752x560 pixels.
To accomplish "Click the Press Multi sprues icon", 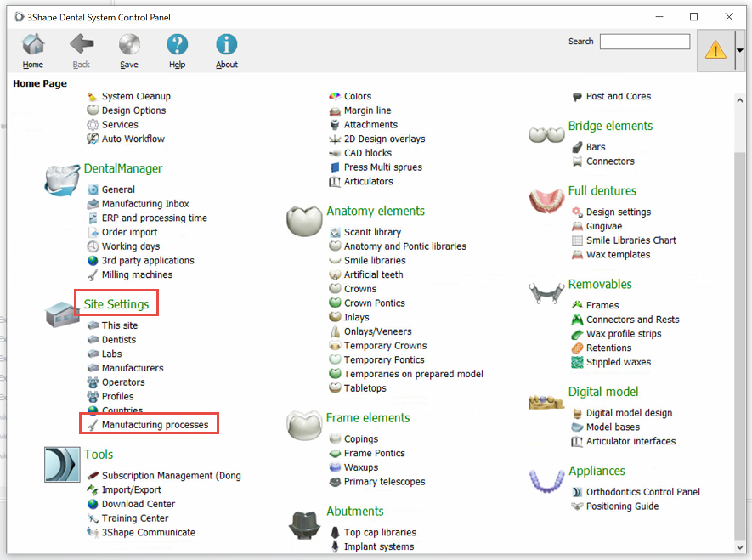I will coord(335,167).
